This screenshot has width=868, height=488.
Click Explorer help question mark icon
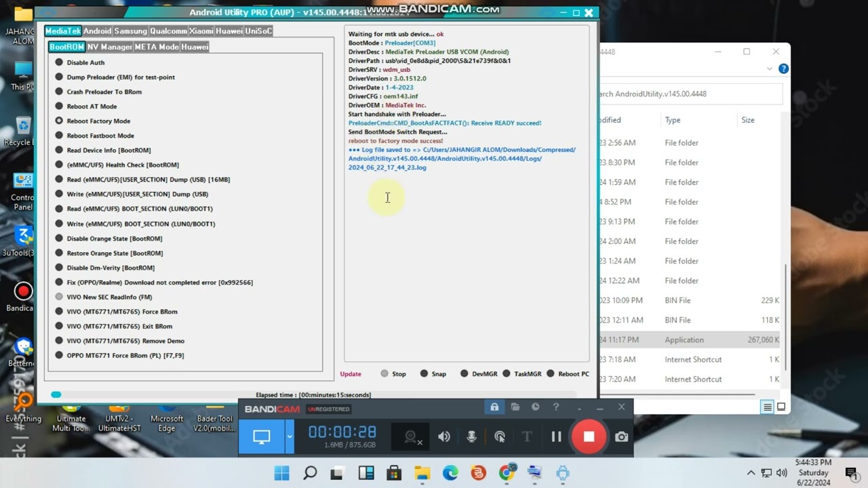pyautogui.click(x=783, y=68)
